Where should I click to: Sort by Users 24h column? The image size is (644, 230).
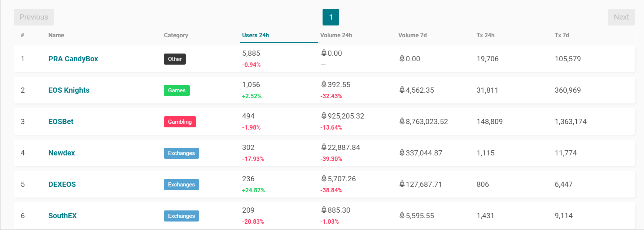256,35
